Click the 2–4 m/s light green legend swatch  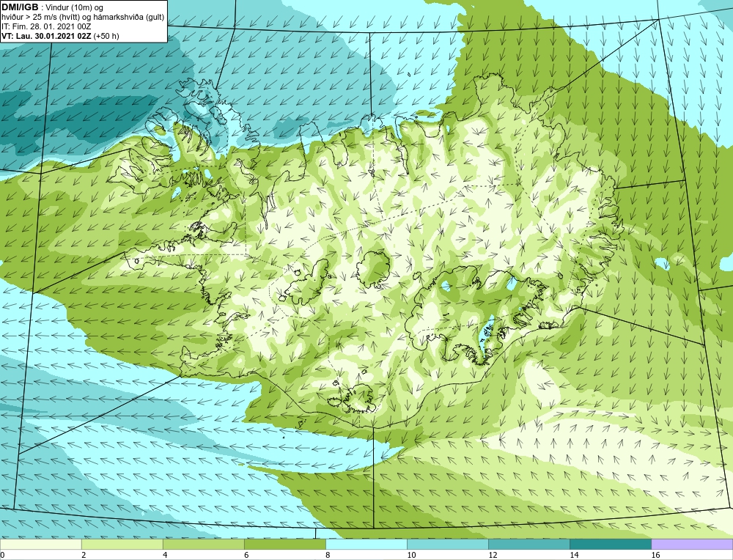pyautogui.click(x=122, y=544)
